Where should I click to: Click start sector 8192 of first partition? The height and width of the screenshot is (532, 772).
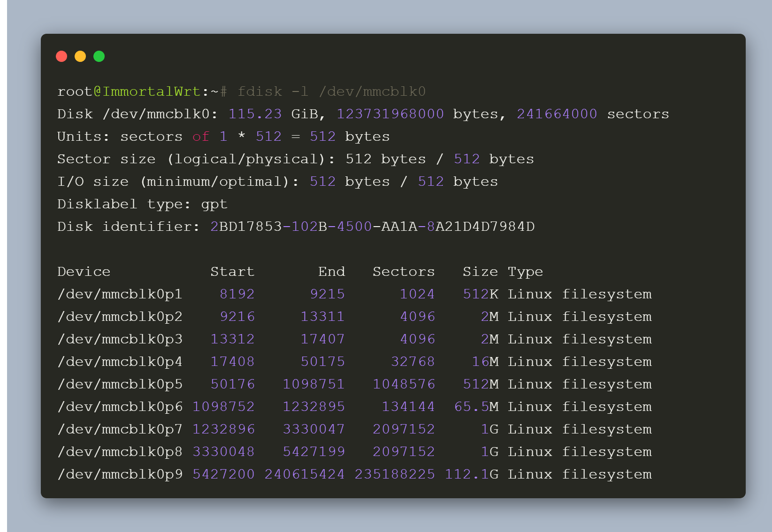[237, 294]
